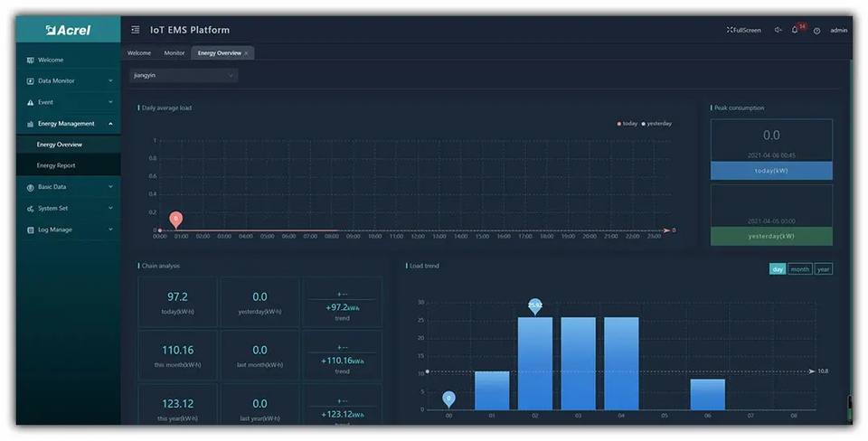Close the Energy Overview tab

[246, 53]
